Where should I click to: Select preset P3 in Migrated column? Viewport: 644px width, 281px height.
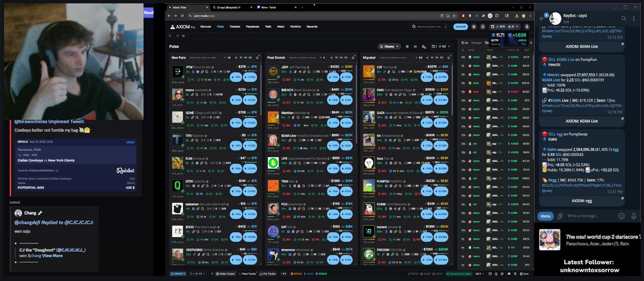tap(441, 57)
